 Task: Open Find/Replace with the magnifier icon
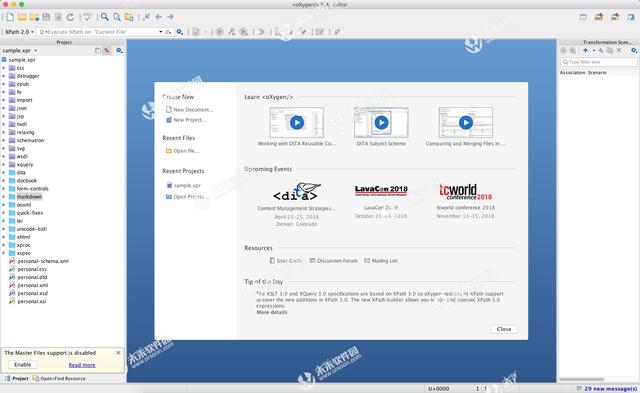point(105,17)
